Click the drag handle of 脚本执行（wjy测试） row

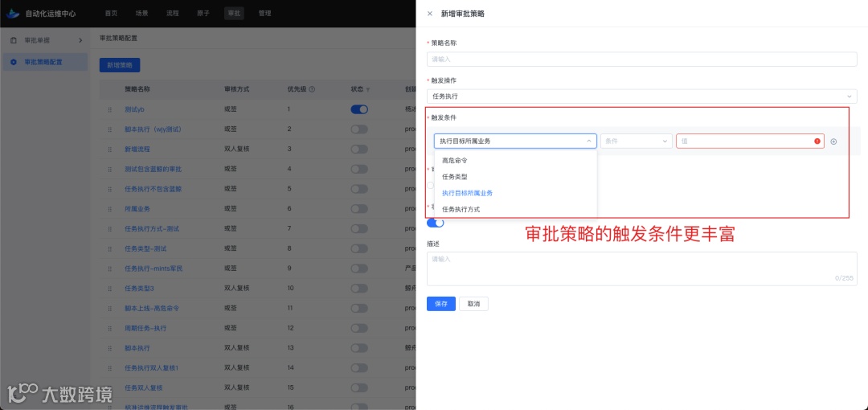point(109,129)
